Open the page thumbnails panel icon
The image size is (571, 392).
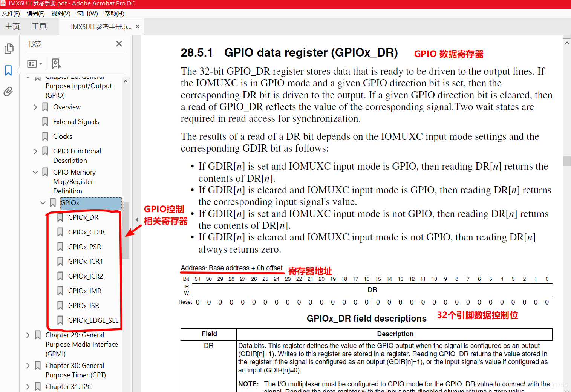point(9,48)
